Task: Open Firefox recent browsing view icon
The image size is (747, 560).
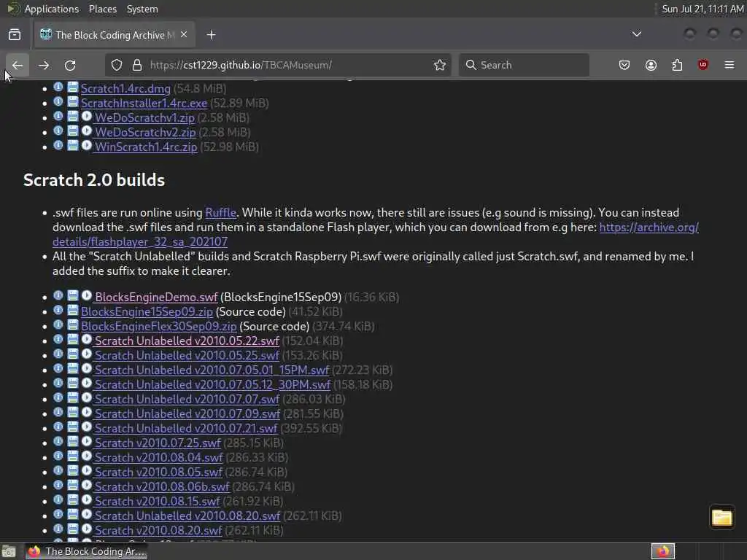Action: [15, 35]
